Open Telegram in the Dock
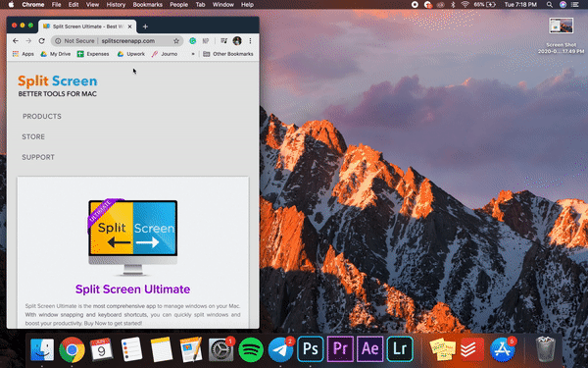588x368 pixels. pyautogui.click(x=280, y=349)
